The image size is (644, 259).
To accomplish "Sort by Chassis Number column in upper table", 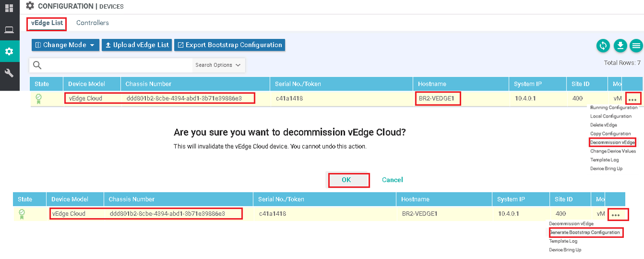I will click(x=148, y=84).
